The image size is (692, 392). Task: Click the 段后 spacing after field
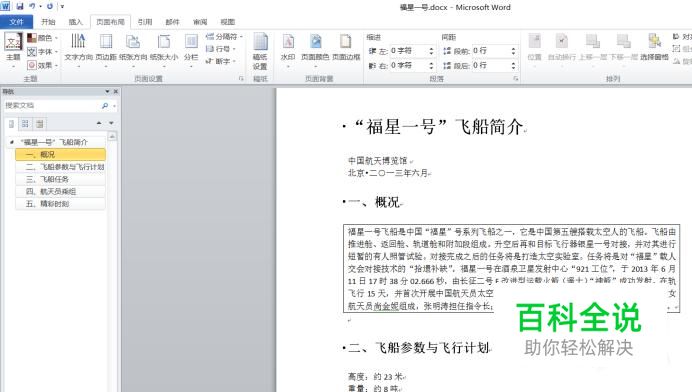(x=490, y=65)
